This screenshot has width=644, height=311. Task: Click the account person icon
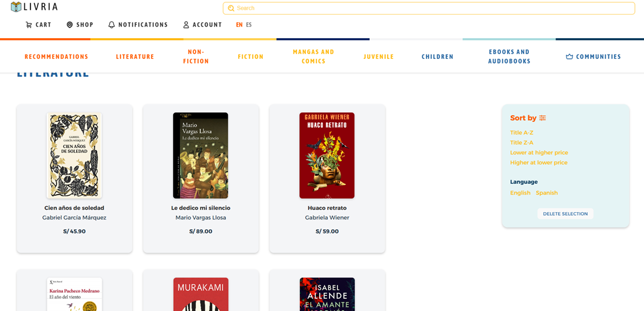[x=186, y=25]
